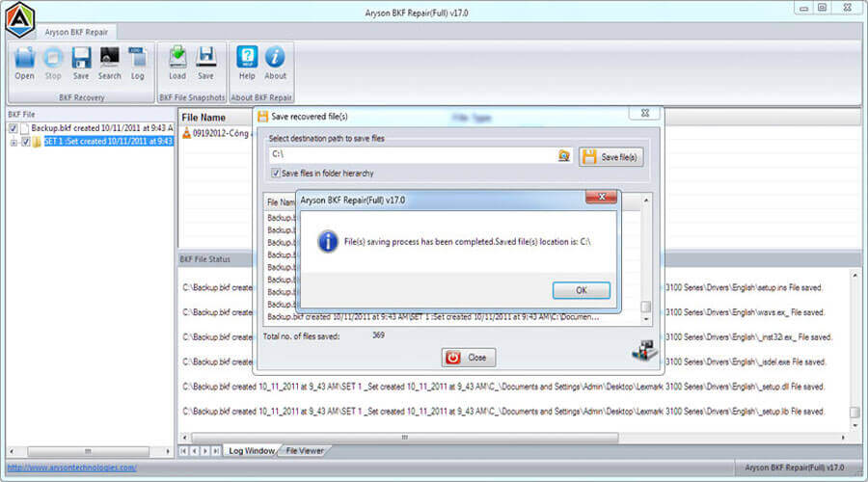
Task: Click last Backup.bkf row in saved list
Action: pos(432,317)
